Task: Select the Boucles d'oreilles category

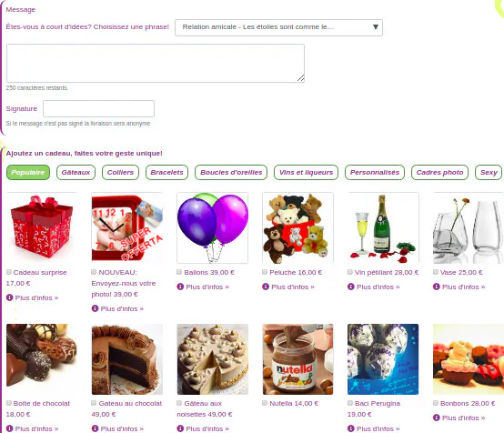Action: [231, 172]
